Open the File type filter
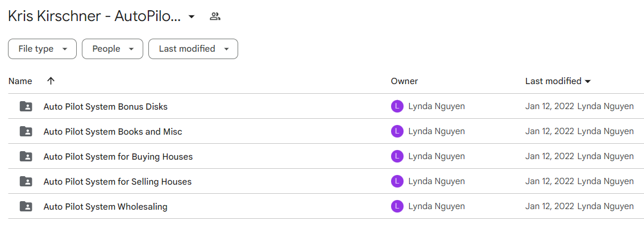Screen dimensions: 644x229 tap(42, 49)
